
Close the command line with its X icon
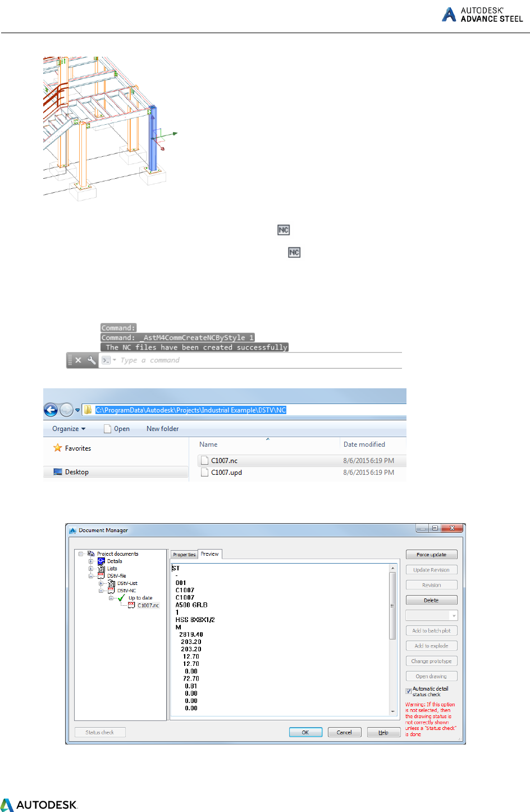pos(79,360)
